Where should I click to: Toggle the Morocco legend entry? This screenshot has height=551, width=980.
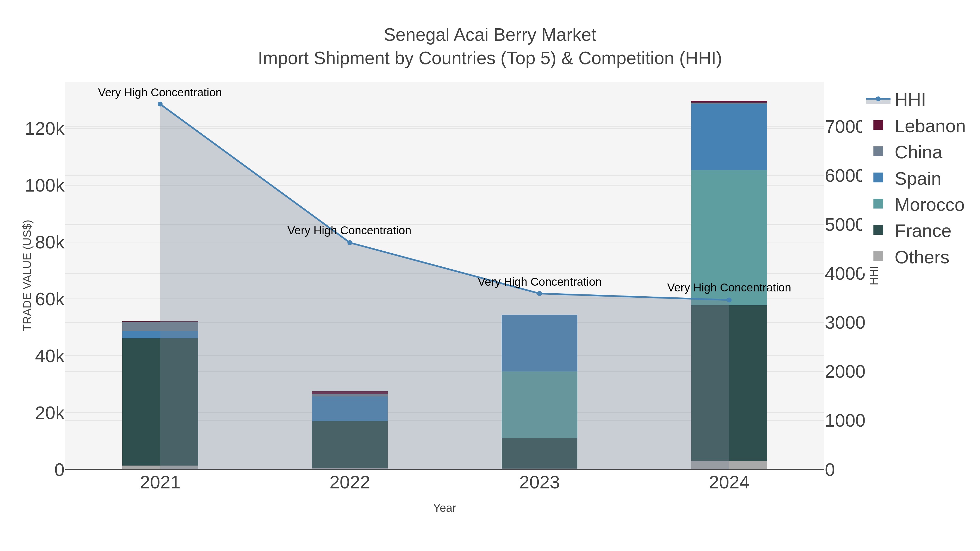point(918,205)
